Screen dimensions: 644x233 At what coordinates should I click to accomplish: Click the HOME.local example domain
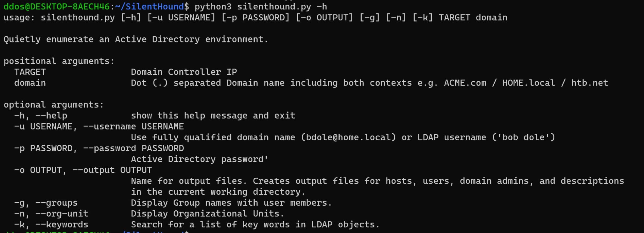tap(529, 83)
